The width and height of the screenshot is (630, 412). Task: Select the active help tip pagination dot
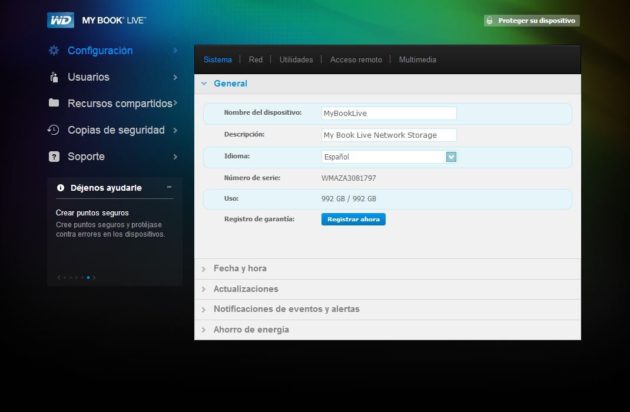coord(88,277)
